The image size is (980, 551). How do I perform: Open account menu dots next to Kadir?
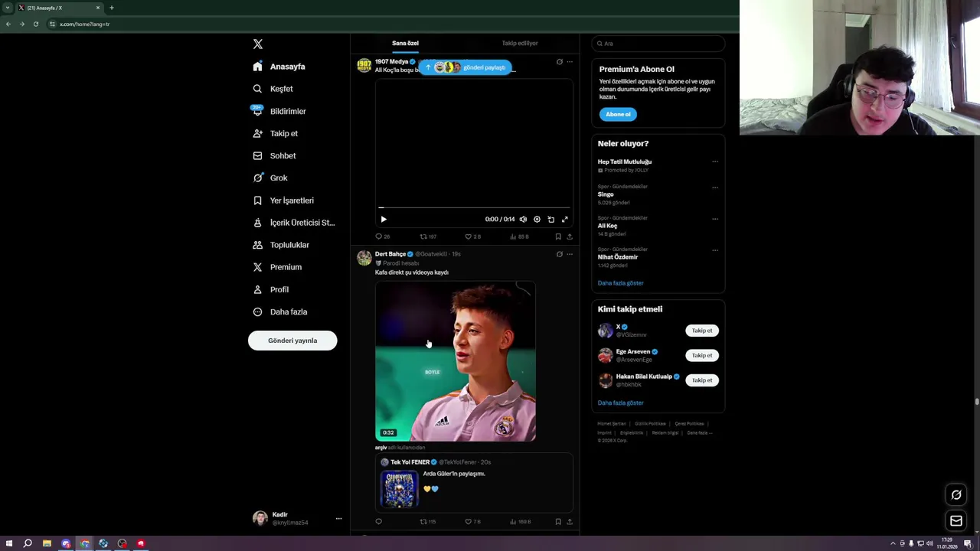338,519
